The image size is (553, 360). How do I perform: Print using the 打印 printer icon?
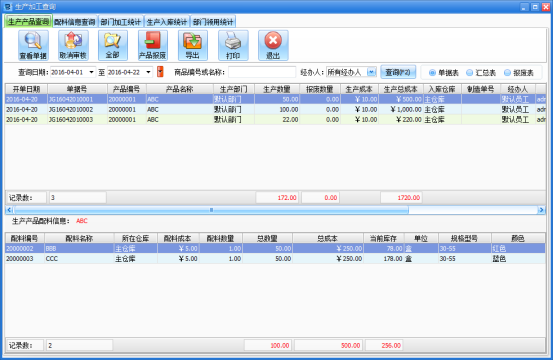[x=233, y=45]
